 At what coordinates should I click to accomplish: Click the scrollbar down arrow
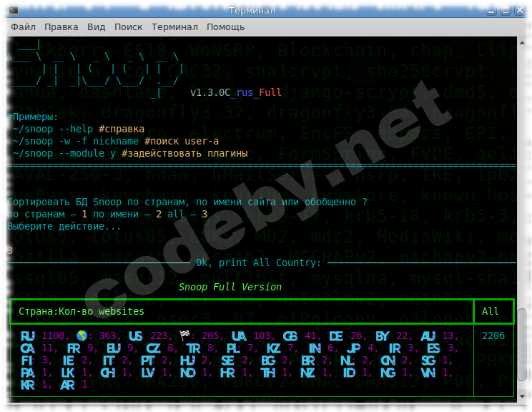pyautogui.click(x=522, y=396)
